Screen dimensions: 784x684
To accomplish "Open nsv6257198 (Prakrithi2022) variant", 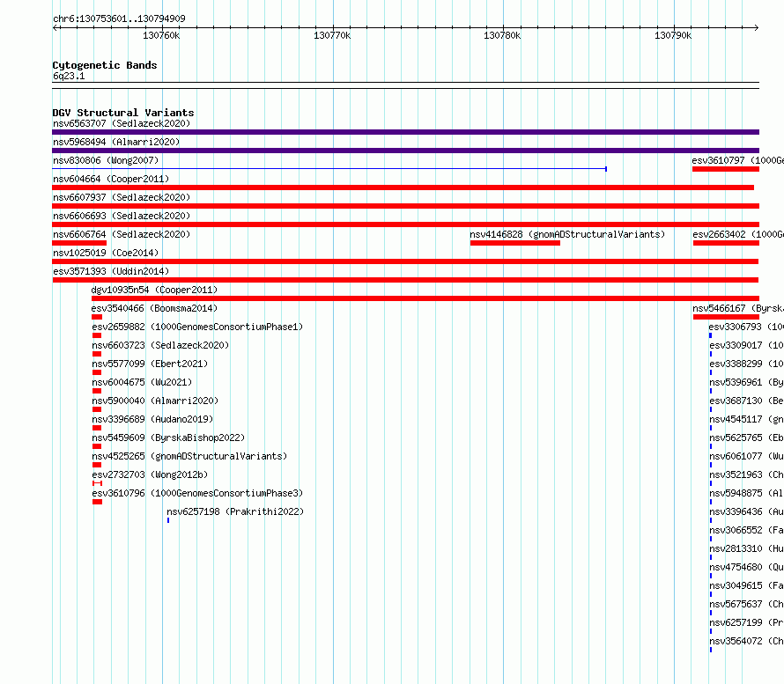I will [235, 511].
